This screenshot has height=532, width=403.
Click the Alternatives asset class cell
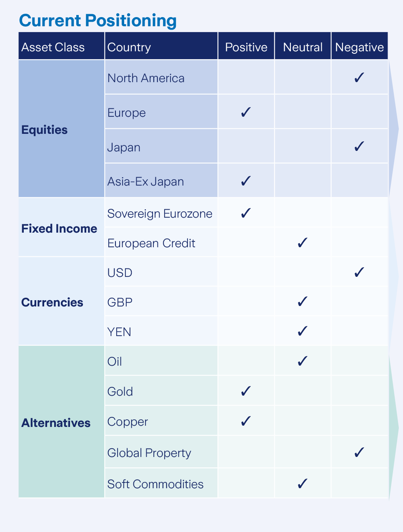pos(61,422)
